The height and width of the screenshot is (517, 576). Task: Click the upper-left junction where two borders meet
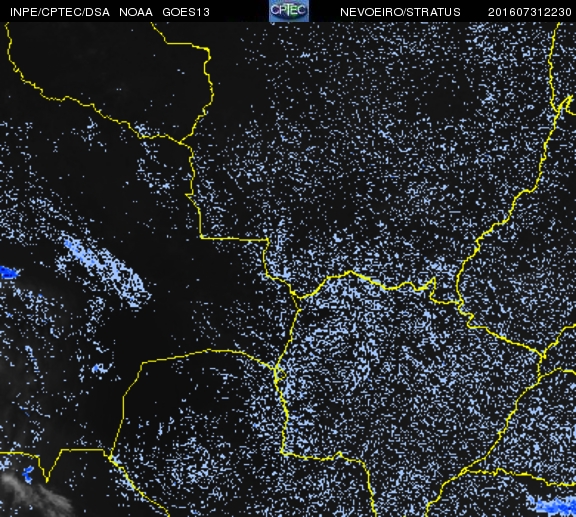pos(180,142)
